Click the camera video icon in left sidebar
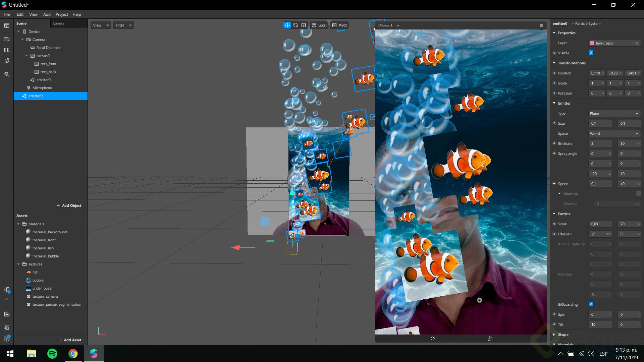 click(7, 39)
